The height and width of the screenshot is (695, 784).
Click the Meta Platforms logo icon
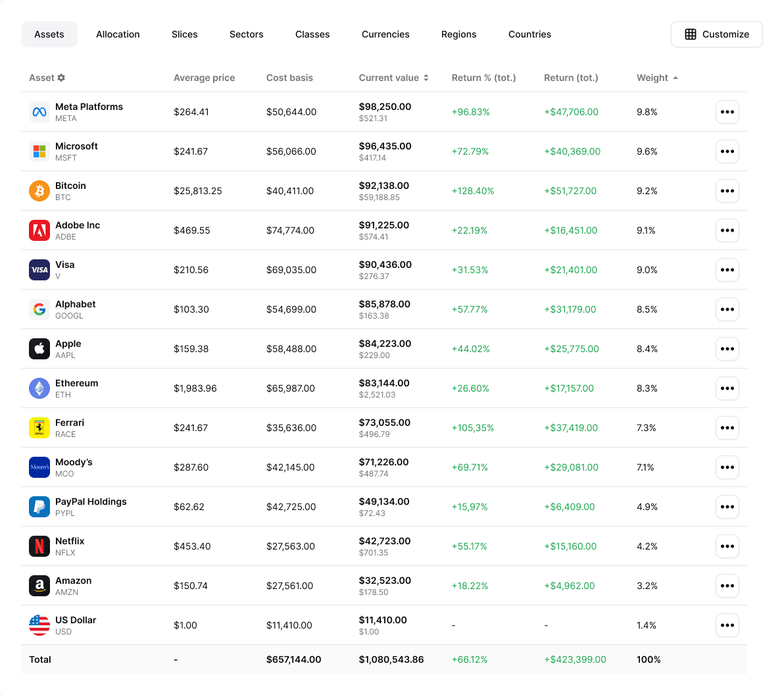point(39,112)
